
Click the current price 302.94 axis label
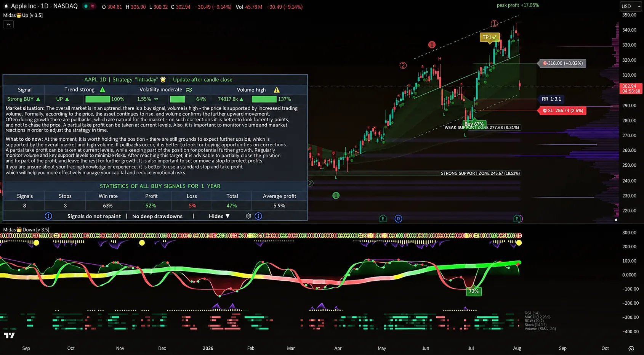click(631, 88)
